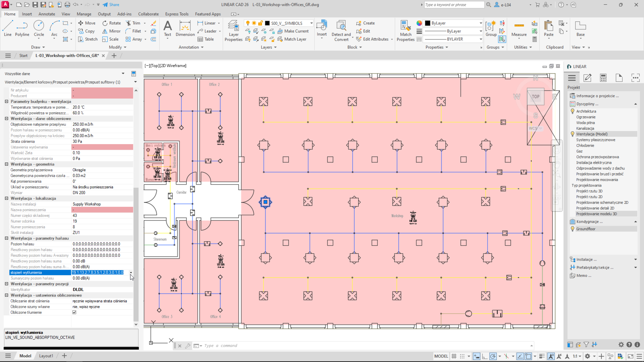
Task: Open the Annotate ribbon tab
Action: (x=47, y=14)
